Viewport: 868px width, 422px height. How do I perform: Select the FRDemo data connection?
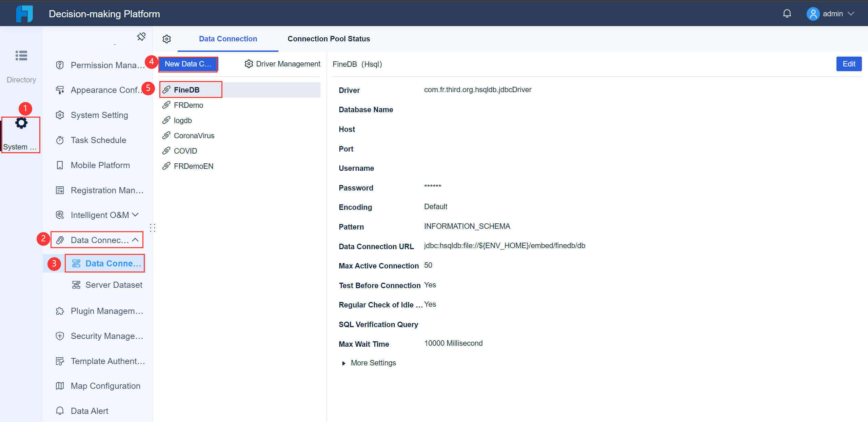click(189, 105)
